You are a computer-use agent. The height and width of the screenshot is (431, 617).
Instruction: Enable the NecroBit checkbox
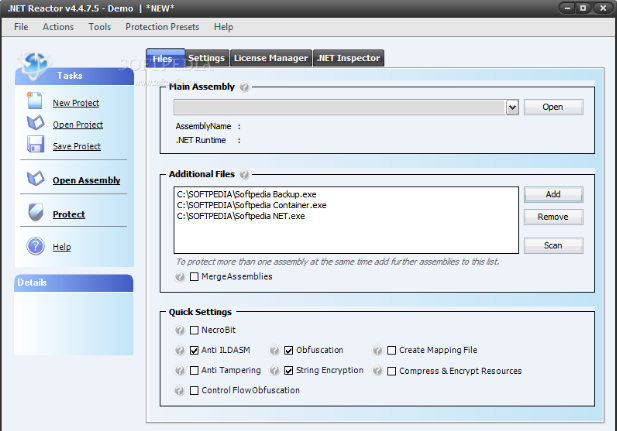[x=194, y=330]
